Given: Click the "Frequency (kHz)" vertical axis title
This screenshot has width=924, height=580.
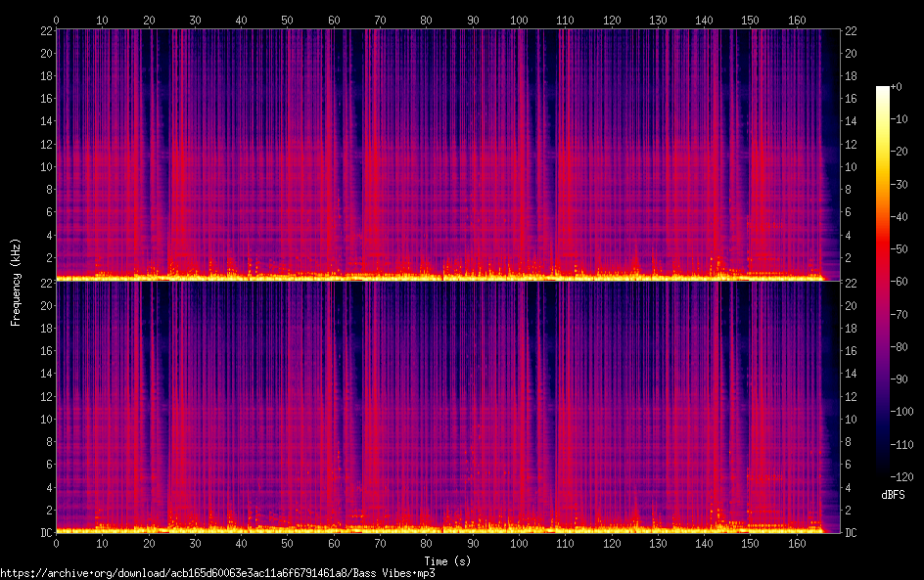Looking at the screenshot, I should point(16,281).
